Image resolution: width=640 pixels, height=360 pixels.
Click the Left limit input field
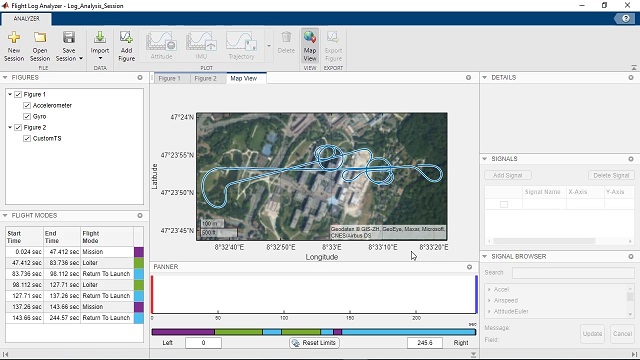(x=203, y=343)
